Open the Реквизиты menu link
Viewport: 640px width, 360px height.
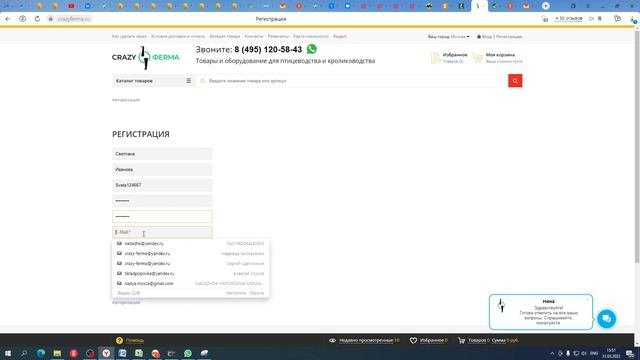pos(278,36)
